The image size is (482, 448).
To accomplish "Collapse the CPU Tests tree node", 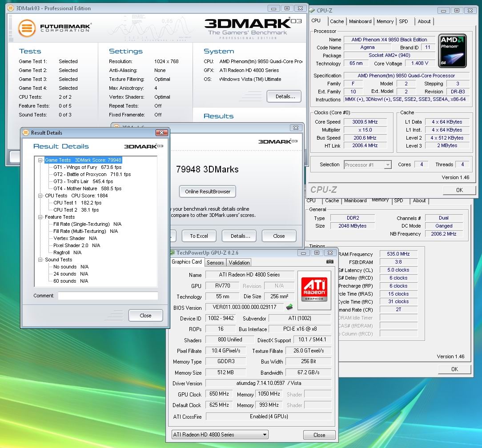I will pyautogui.click(x=40, y=196).
